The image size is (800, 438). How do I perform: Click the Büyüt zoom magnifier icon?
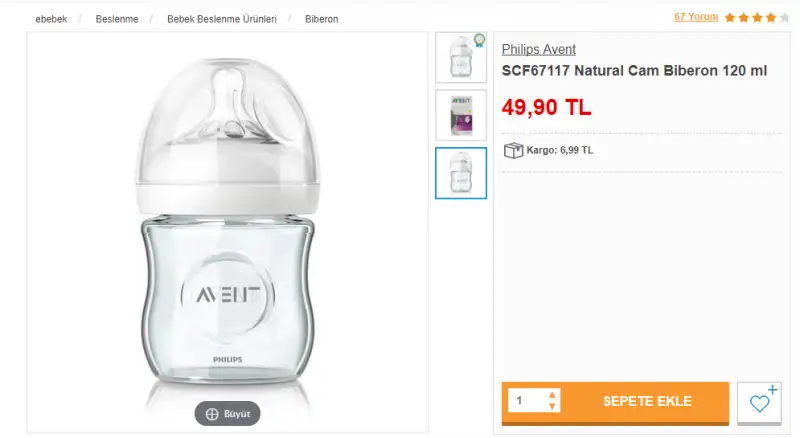click(x=212, y=414)
